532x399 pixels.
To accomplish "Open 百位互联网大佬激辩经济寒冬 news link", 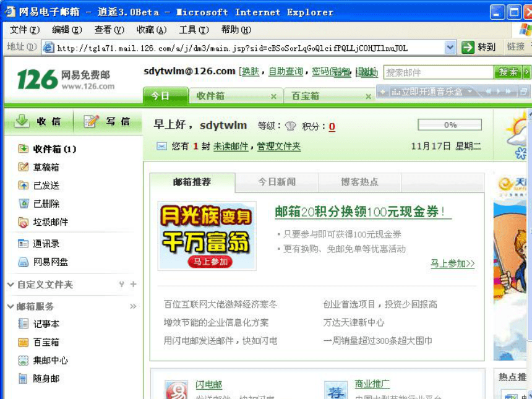I will click(x=221, y=304).
